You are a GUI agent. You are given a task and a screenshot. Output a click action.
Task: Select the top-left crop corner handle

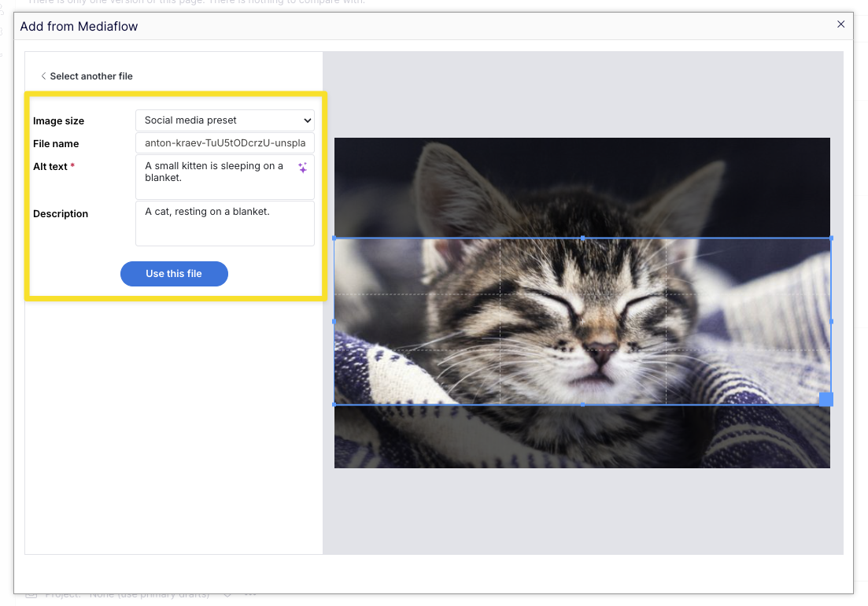[334, 238]
